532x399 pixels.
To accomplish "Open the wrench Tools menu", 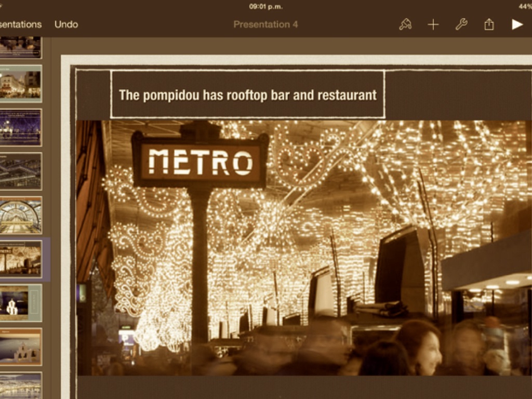I will click(x=461, y=24).
